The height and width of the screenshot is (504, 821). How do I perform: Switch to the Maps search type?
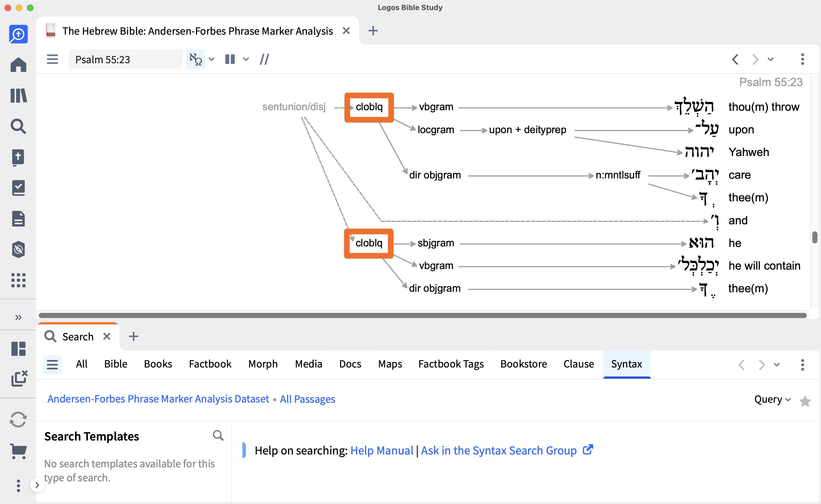pos(390,364)
